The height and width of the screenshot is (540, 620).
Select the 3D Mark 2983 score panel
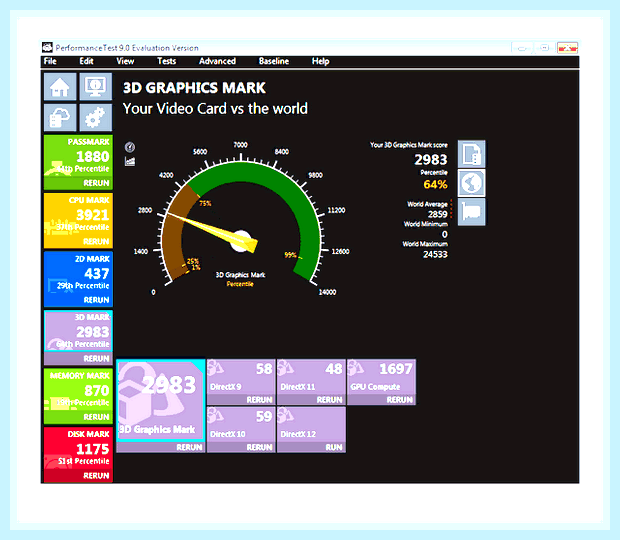pos(78,331)
